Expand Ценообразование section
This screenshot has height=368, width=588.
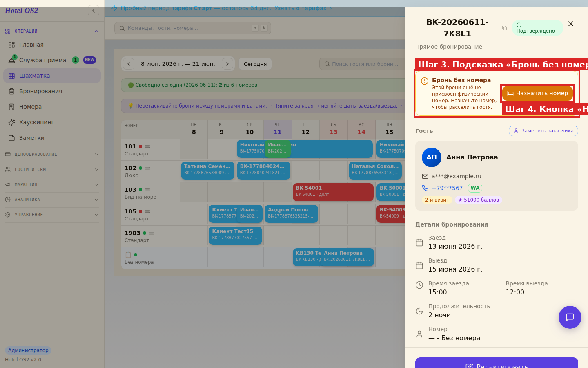52,154
